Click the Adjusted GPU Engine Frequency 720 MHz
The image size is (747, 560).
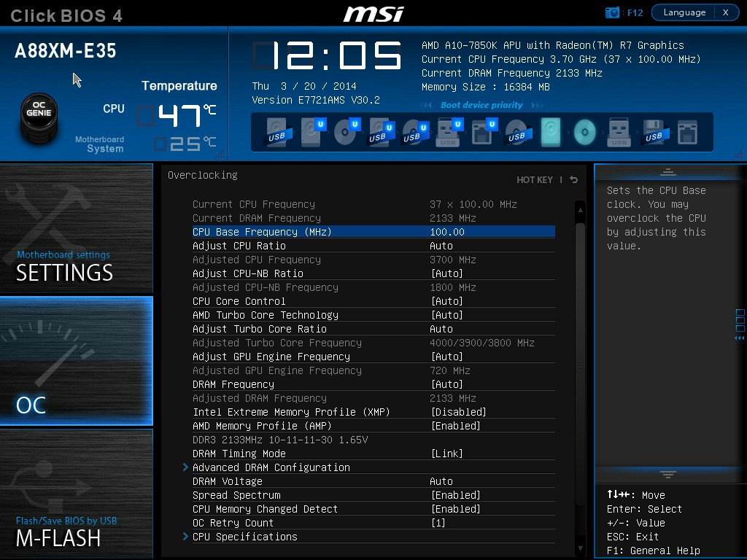pos(449,370)
